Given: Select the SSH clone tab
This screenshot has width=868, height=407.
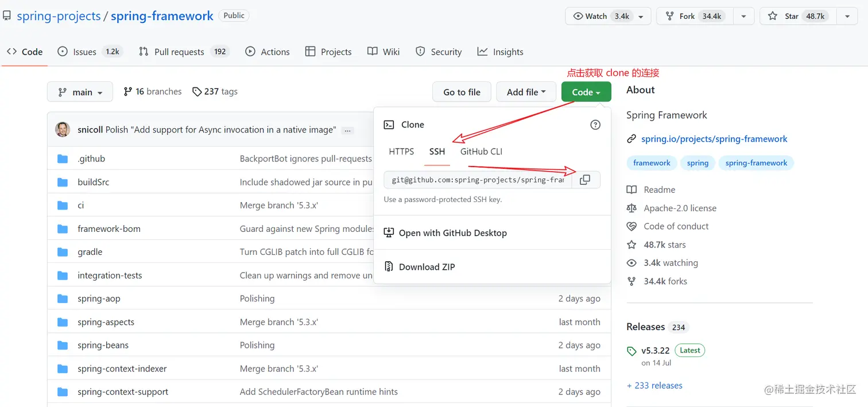Looking at the screenshot, I should coord(437,152).
